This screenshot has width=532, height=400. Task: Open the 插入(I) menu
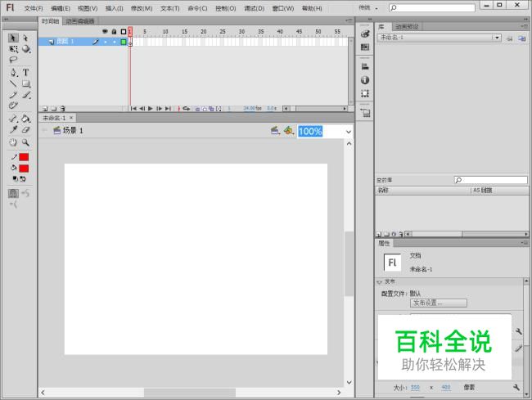coord(114,8)
